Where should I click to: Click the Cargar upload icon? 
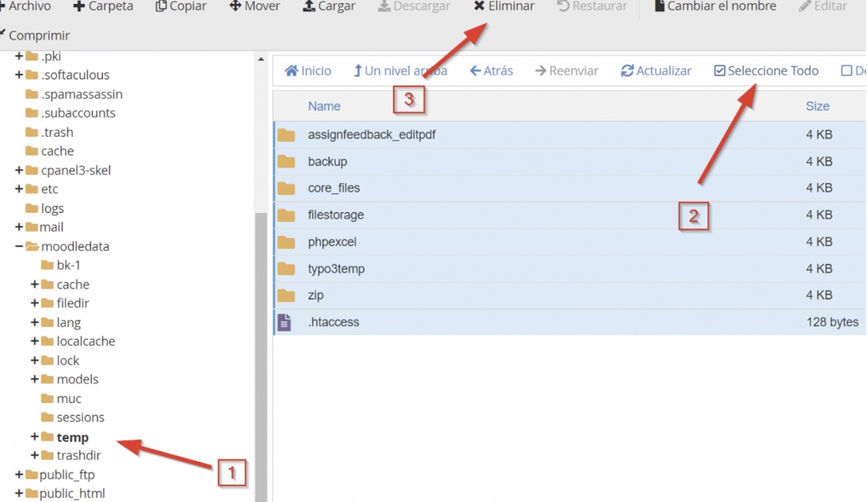coord(309,6)
